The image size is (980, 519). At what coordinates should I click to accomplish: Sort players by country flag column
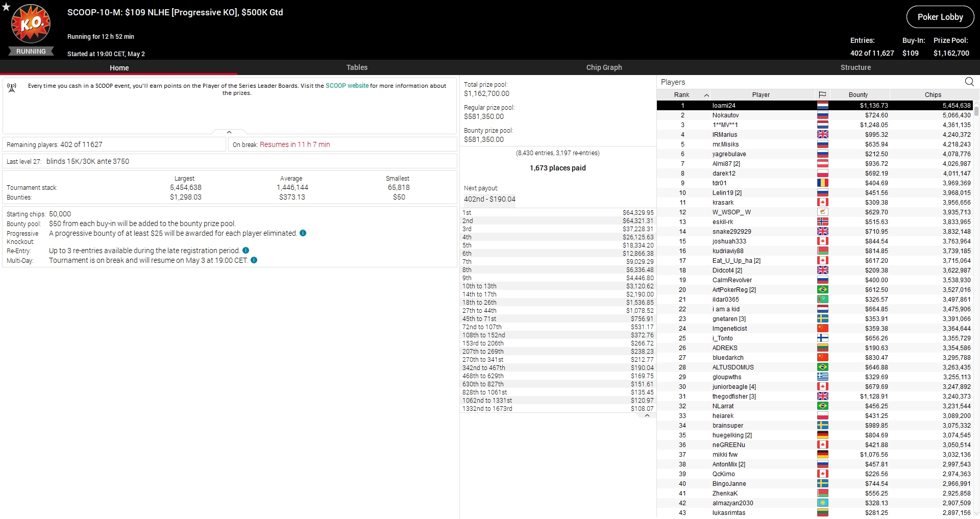tap(822, 94)
